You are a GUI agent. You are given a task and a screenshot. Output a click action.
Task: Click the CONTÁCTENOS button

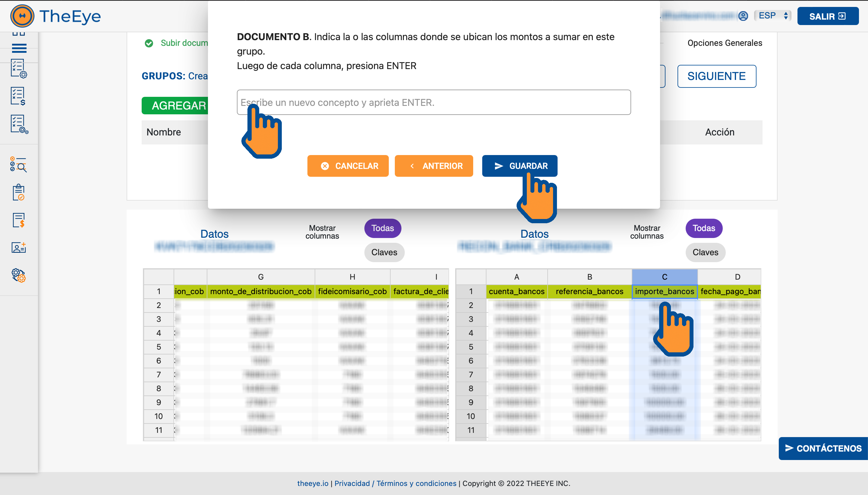(x=823, y=449)
